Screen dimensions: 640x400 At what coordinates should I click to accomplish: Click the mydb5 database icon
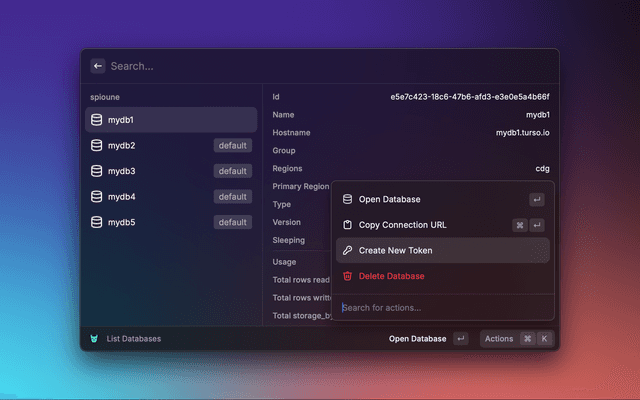tap(97, 222)
